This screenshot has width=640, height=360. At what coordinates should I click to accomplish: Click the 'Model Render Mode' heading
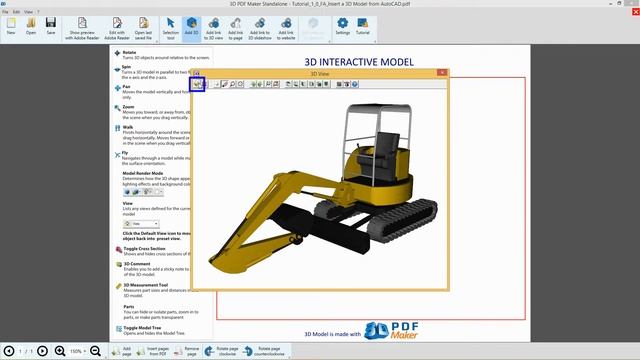(x=143, y=173)
